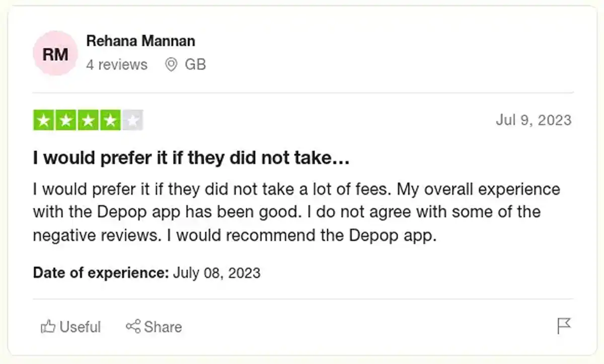Click the third star of the rating row

point(88,120)
